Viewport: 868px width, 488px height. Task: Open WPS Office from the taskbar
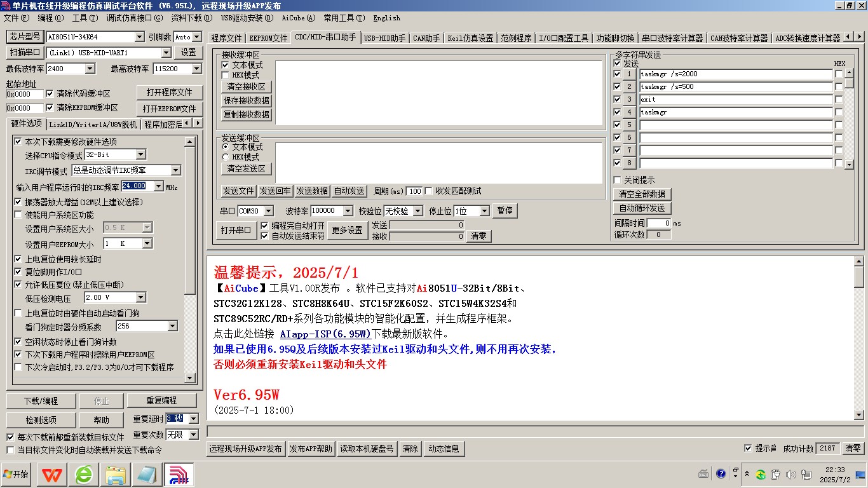coord(52,475)
